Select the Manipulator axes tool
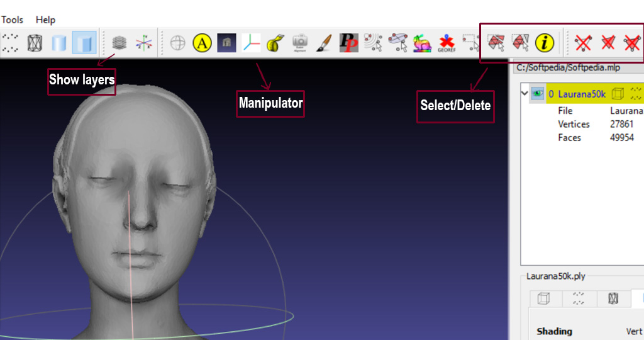 pyautogui.click(x=252, y=43)
